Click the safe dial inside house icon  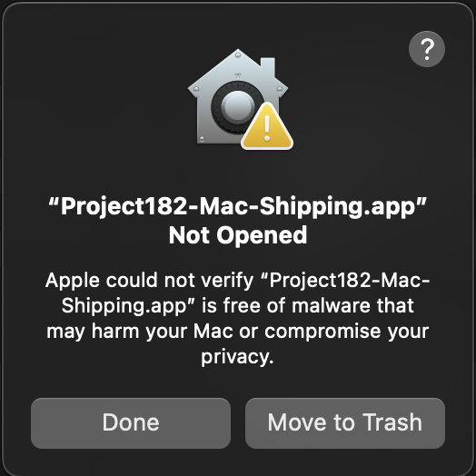point(235,107)
